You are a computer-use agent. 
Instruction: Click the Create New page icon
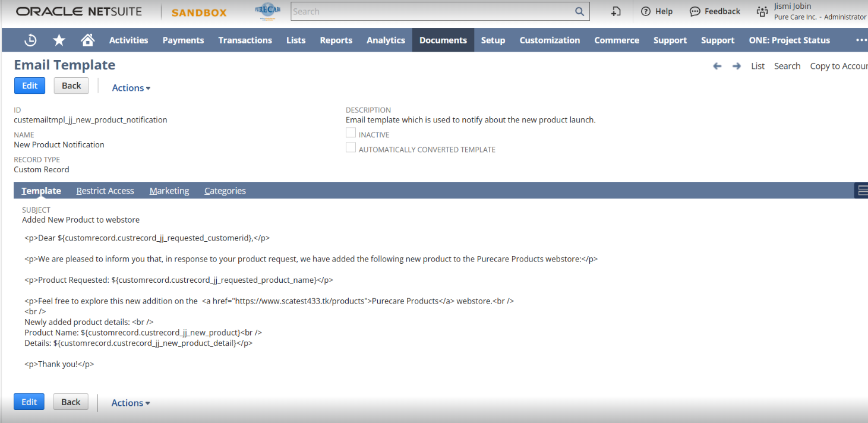click(x=616, y=11)
